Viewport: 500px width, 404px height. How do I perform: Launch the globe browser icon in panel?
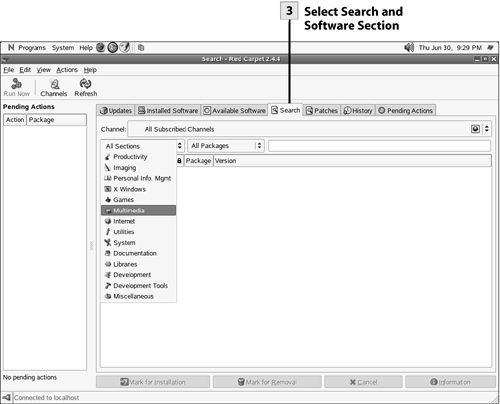pos(101,47)
